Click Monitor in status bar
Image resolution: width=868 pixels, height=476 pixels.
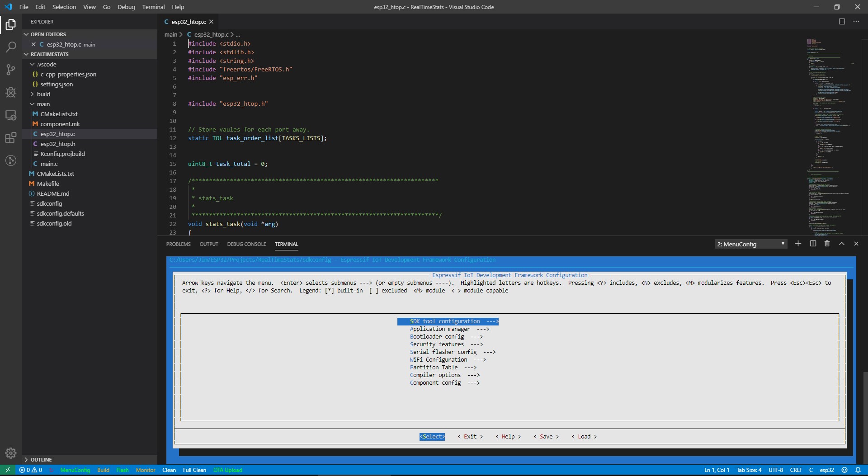pyautogui.click(x=146, y=470)
